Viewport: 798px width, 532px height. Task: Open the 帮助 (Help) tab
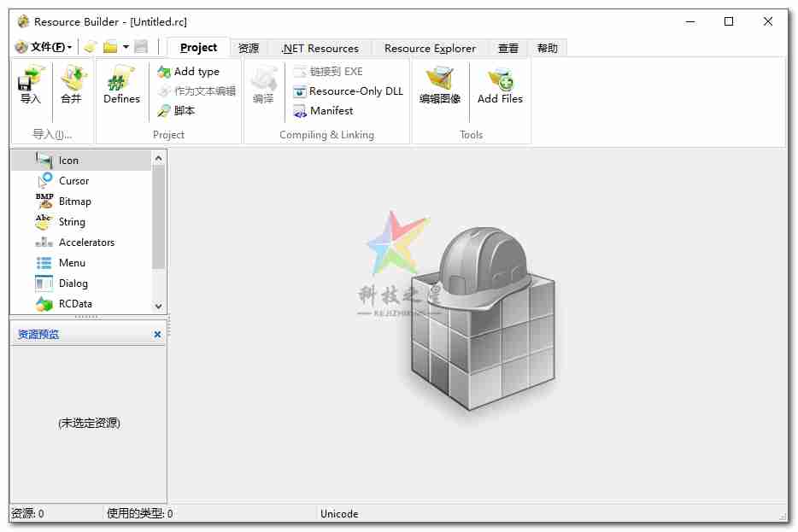(x=548, y=48)
